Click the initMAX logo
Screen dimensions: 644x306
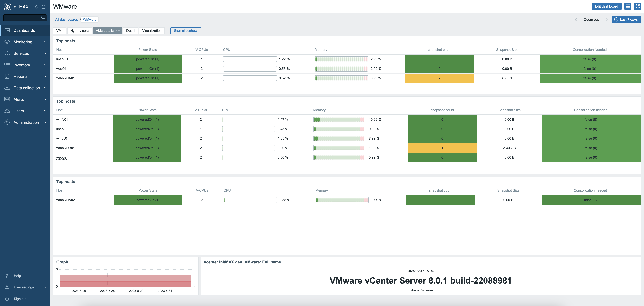[16, 7]
